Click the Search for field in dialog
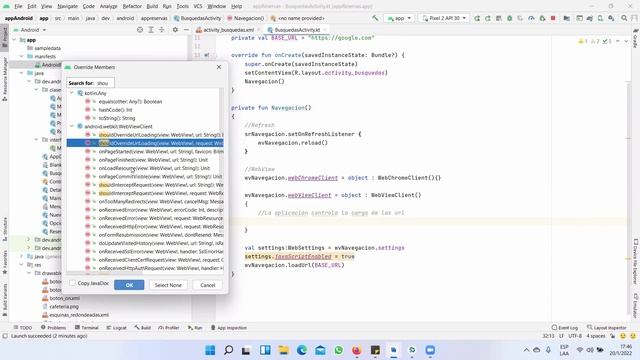The image size is (640, 360). tap(90, 83)
